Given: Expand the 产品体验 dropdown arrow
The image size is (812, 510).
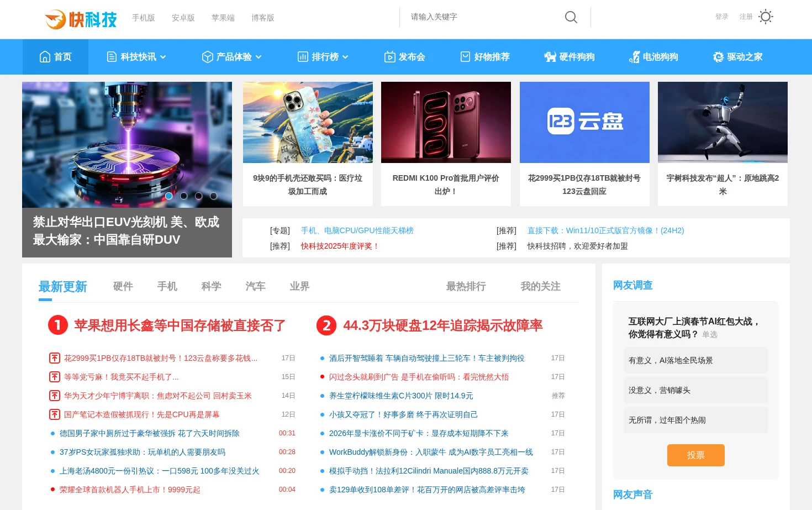Looking at the screenshot, I should [x=259, y=57].
